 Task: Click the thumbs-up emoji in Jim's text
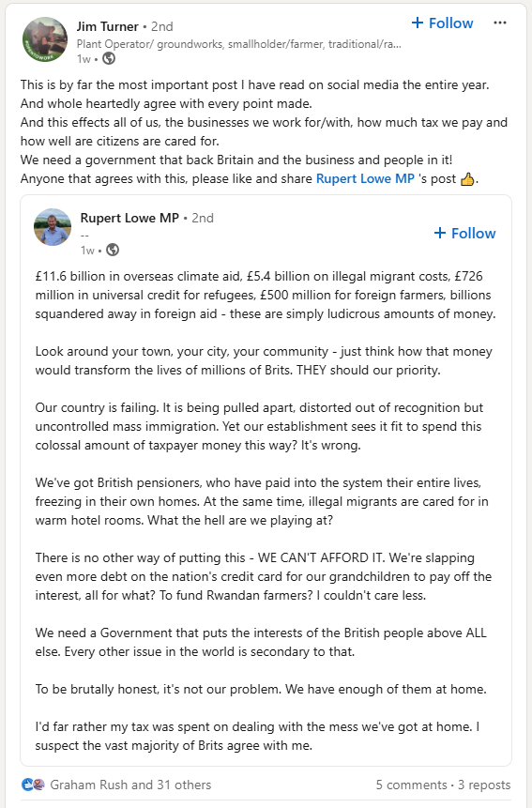click(x=467, y=179)
